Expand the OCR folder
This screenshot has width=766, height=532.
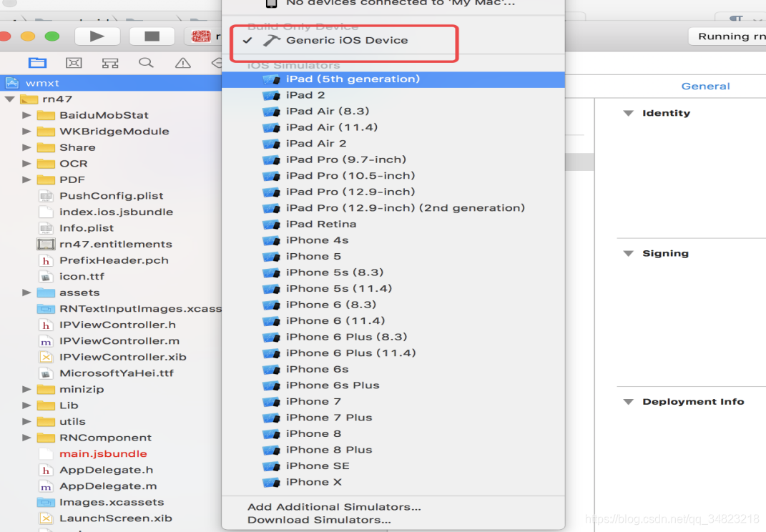point(26,164)
